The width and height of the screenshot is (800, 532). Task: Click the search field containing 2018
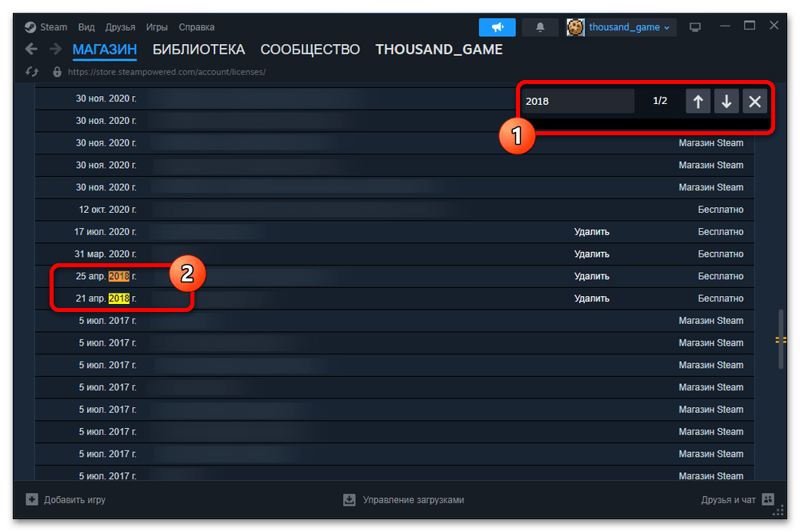577,102
